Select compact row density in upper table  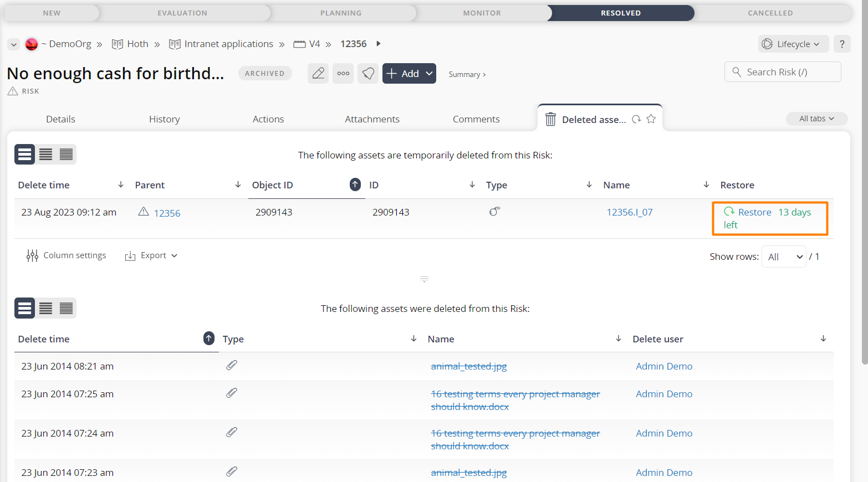tap(66, 155)
